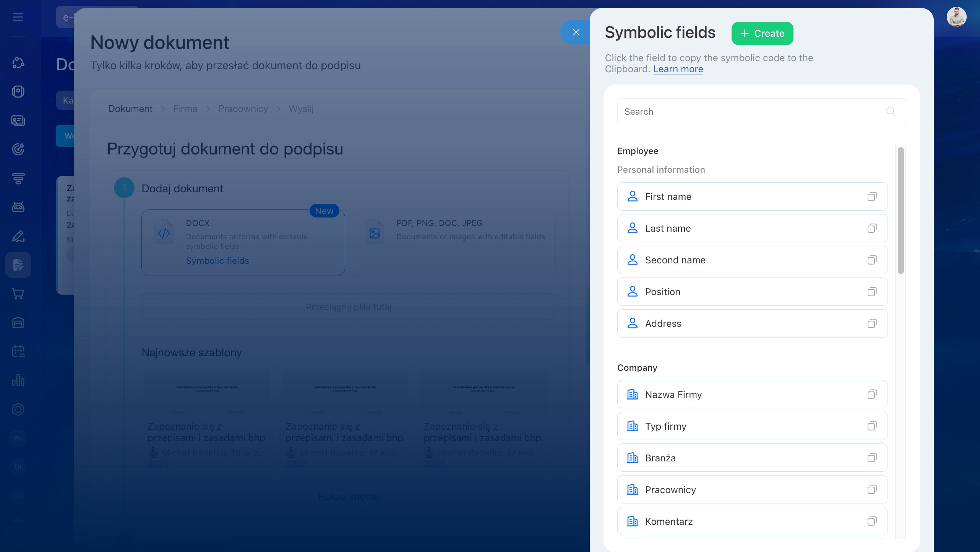Click copy icon beside Last name field

click(872, 228)
